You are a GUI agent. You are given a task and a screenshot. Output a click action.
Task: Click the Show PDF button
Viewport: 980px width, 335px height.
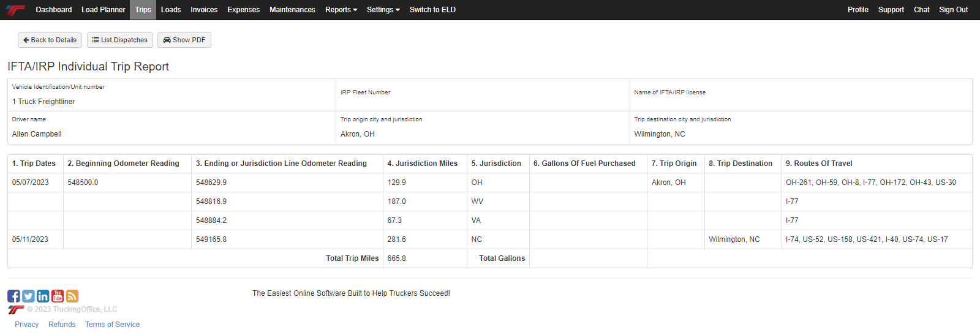coord(184,40)
